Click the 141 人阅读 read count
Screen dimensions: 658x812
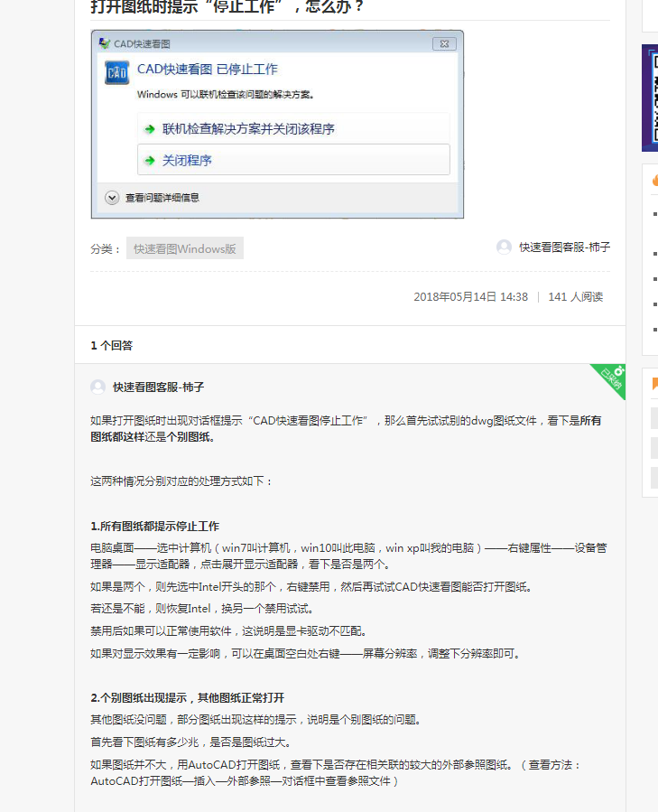pos(576,297)
